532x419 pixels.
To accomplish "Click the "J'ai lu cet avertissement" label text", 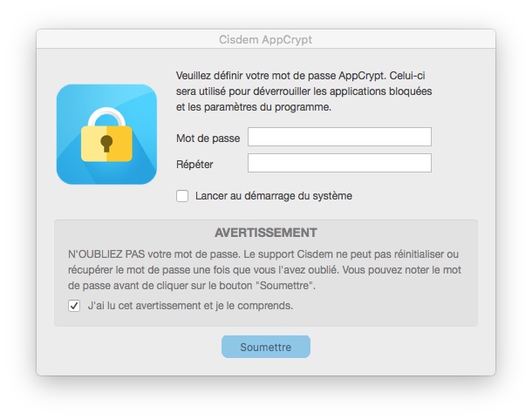I will click(x=190, y=306).
